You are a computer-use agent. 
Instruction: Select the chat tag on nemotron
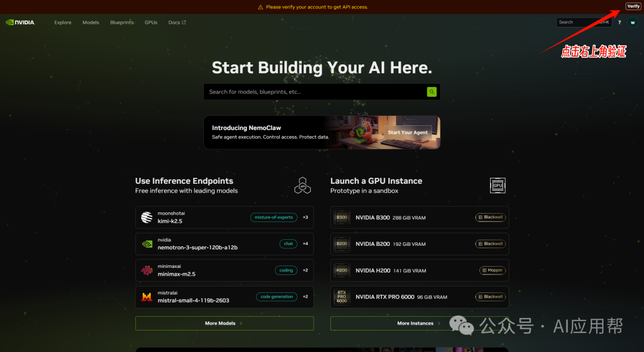289,243
